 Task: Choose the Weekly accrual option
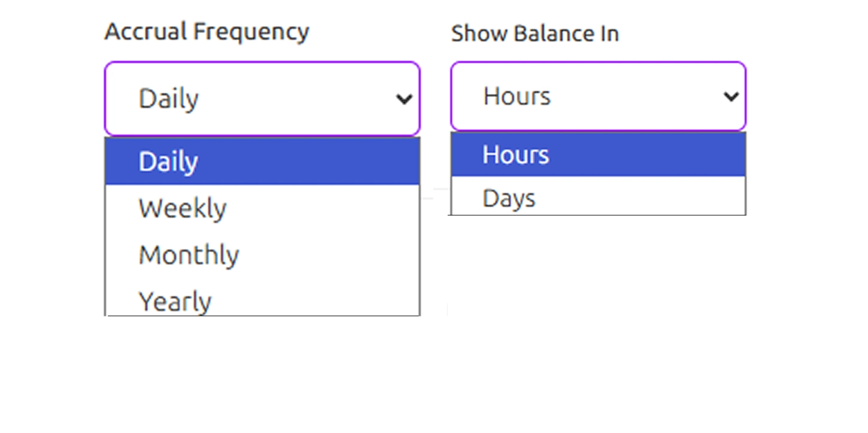tap(262, 208)
